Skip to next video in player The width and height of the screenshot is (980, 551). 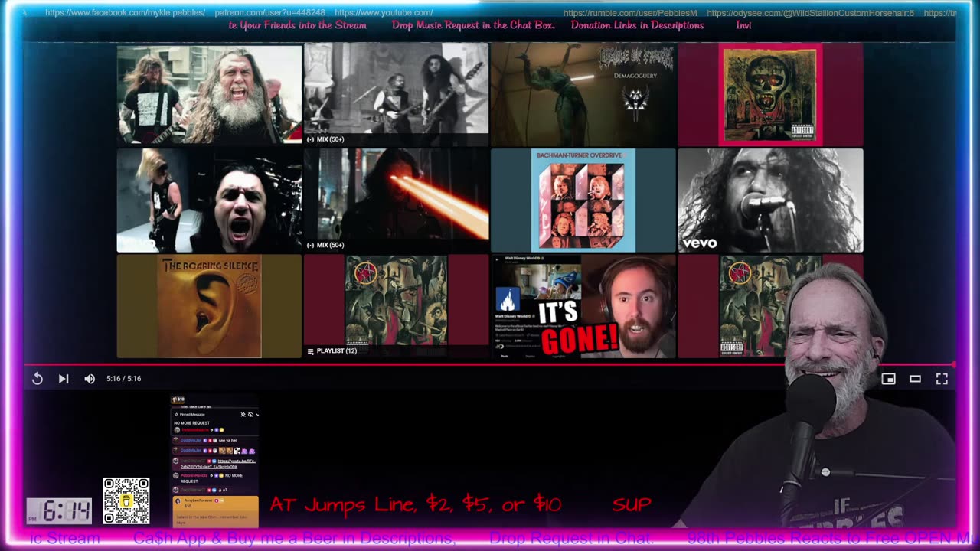click(64, 379)
